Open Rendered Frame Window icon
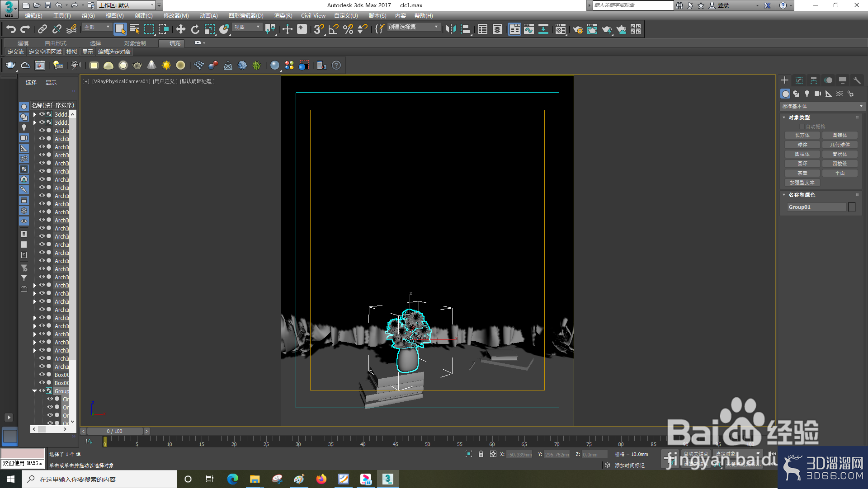 (x=592, y=29)
